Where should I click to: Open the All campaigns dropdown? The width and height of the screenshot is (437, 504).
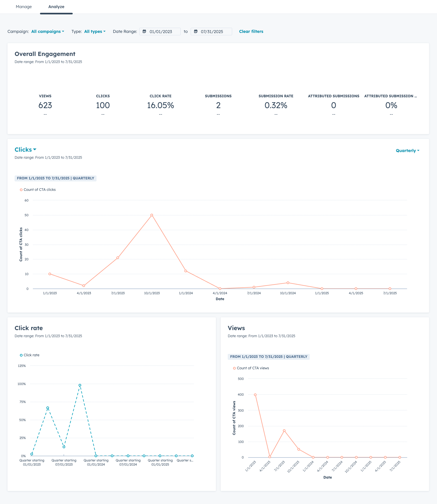click(x=47, y=31)
